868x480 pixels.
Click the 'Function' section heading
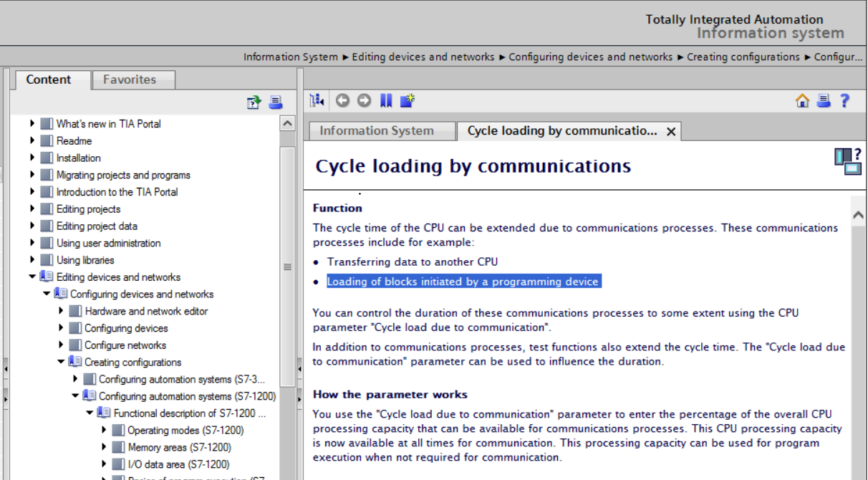coord(337,208)
